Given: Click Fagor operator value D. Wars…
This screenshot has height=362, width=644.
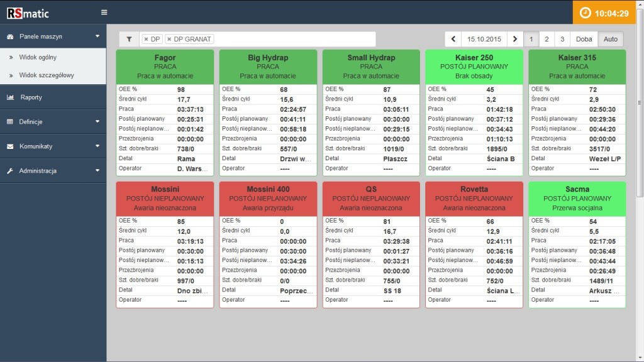Looking at the screenshot, I should [x=192, y=168].
